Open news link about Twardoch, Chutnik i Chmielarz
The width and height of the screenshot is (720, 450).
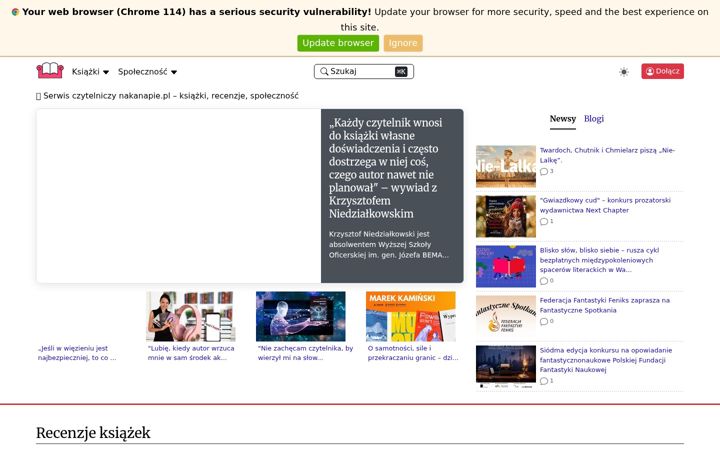(607, 155)
